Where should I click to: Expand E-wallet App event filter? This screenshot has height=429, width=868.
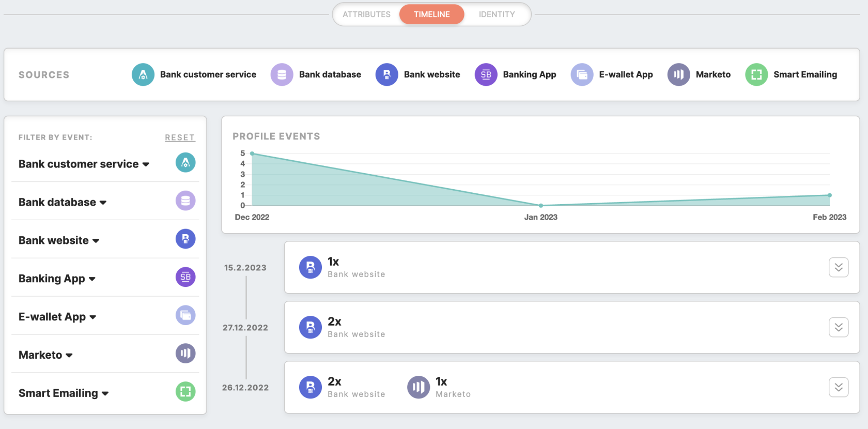[x=57, y=317]
